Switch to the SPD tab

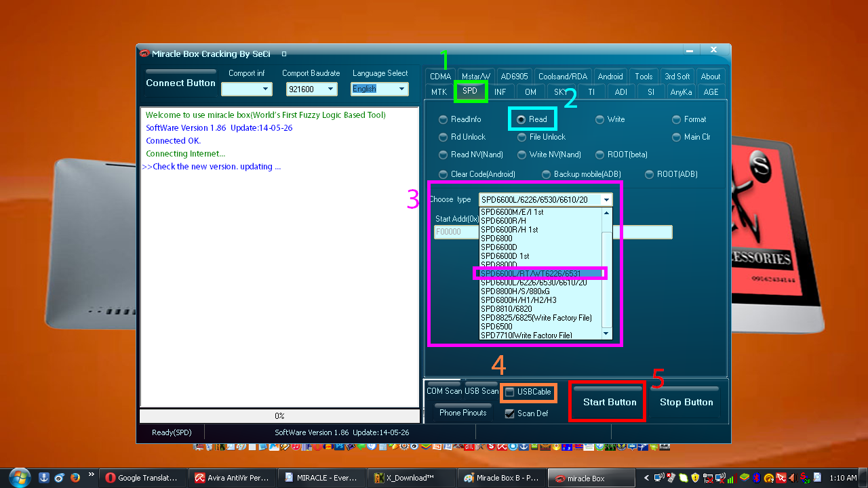(469, 91)
